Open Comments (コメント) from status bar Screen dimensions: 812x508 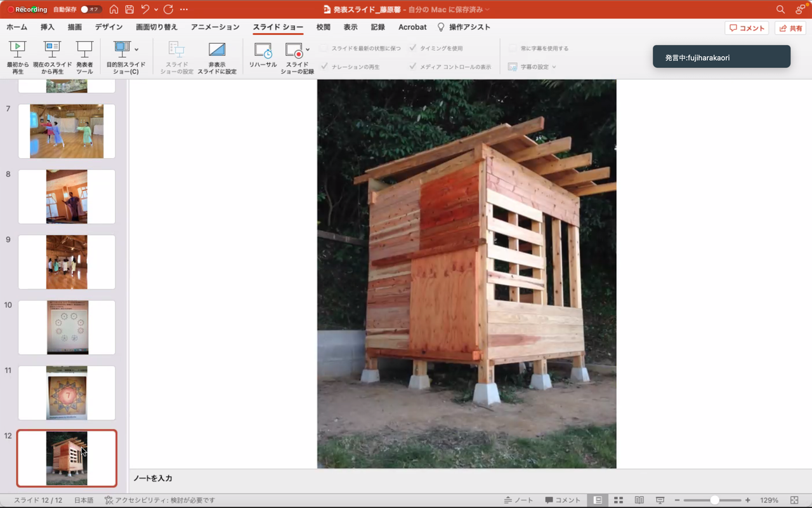[x=563, y=500]
